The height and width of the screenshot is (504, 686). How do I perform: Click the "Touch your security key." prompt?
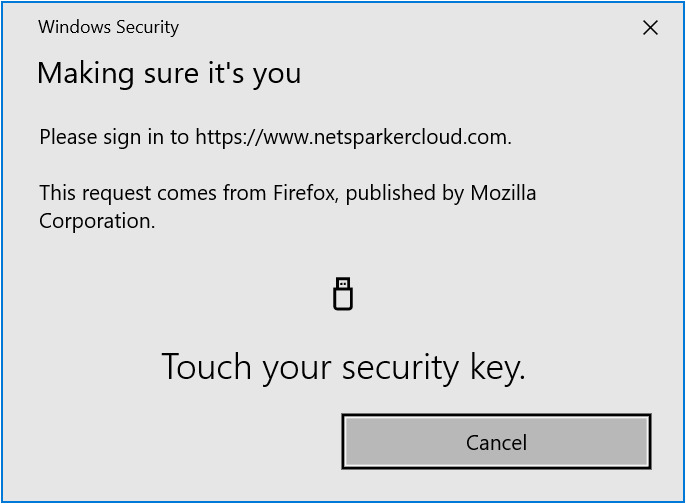[343, 367]
